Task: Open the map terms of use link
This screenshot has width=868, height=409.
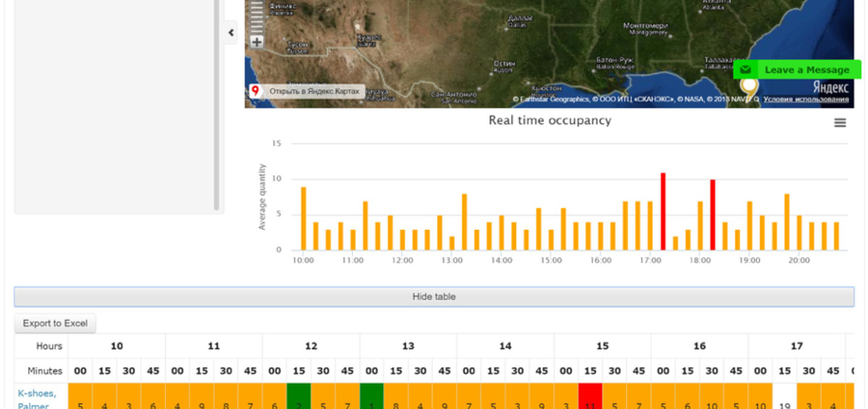Action: [806, 99]
